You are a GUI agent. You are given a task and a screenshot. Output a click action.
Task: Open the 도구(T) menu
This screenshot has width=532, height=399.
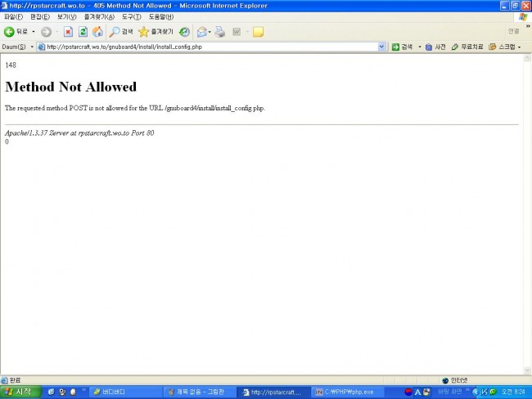pos(131,16)
